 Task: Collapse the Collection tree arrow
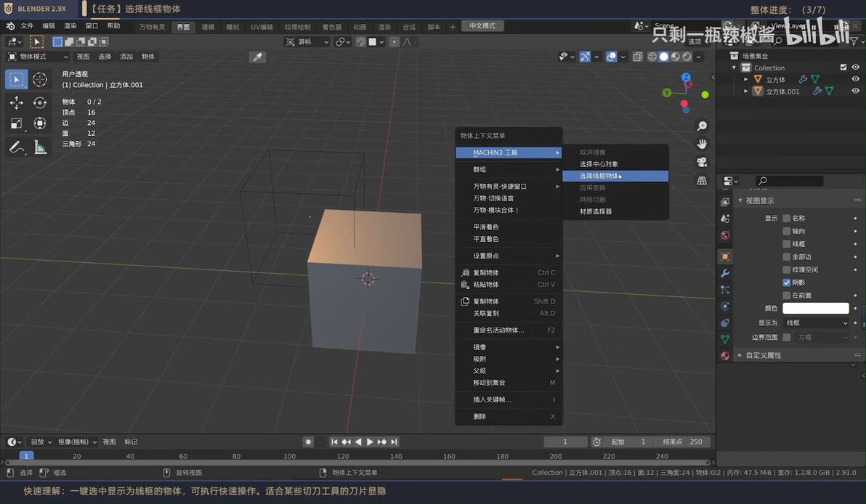pos(734,68)
